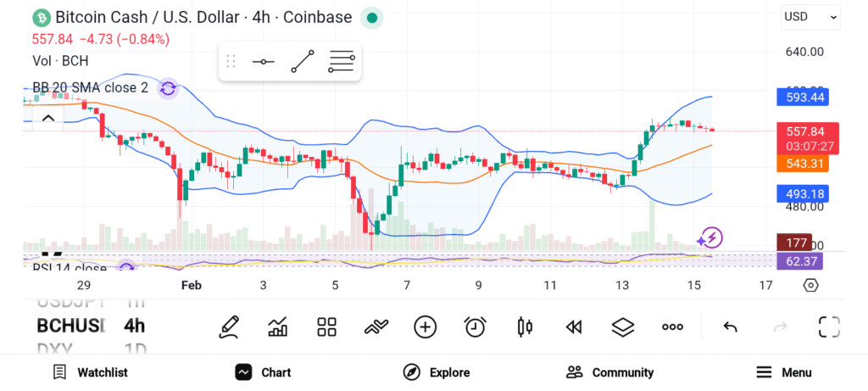Switch to the Watchlist tab
The height and width of the screenshot is (391, 868).
coord(90,372)
